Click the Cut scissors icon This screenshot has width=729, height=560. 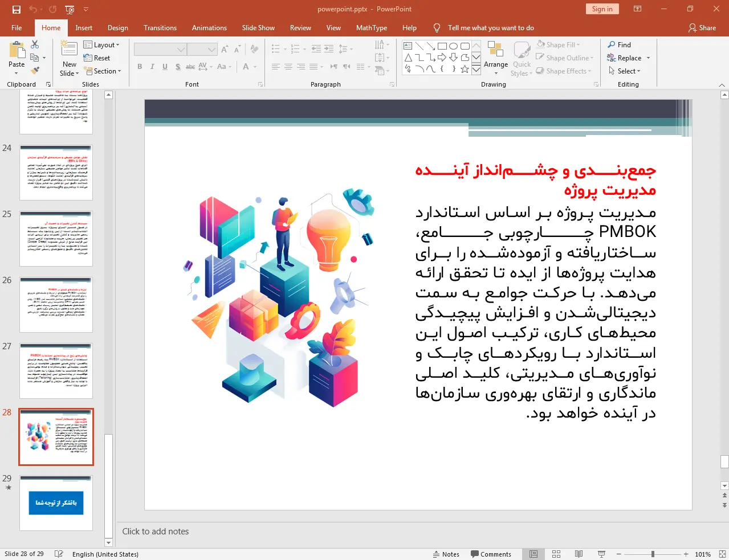pyautogui.click(x=35, y=44)
